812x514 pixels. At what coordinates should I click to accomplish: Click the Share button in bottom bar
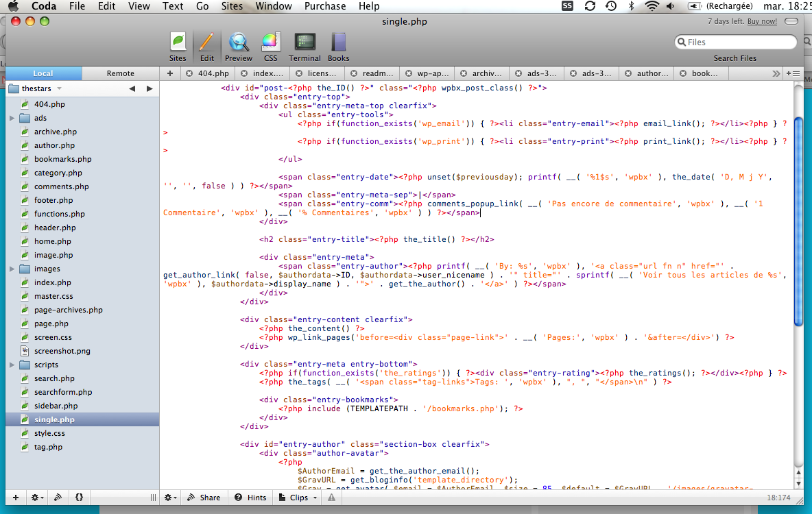click(x=203, y=498)
